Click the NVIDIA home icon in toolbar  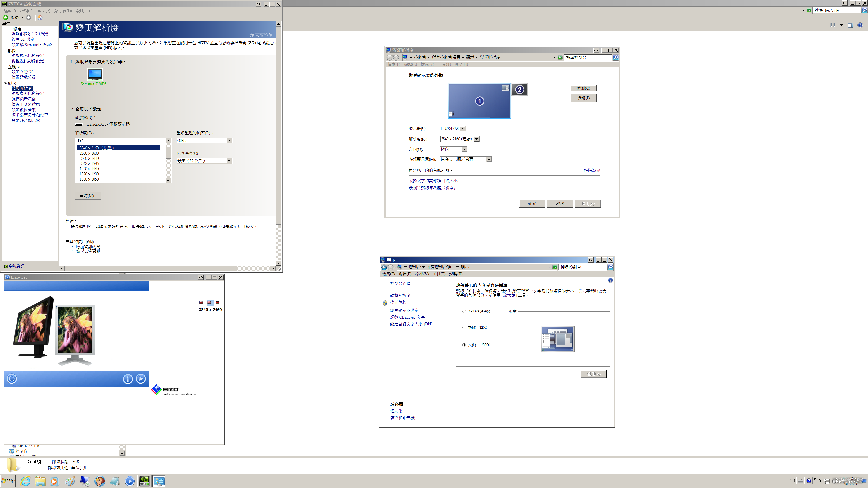click(40, 18)
